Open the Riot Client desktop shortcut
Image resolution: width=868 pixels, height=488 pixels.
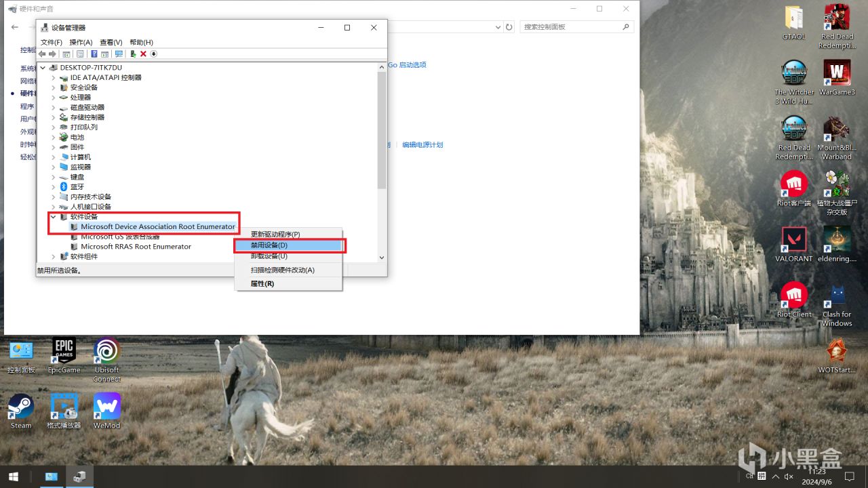[x=794, y=300]
